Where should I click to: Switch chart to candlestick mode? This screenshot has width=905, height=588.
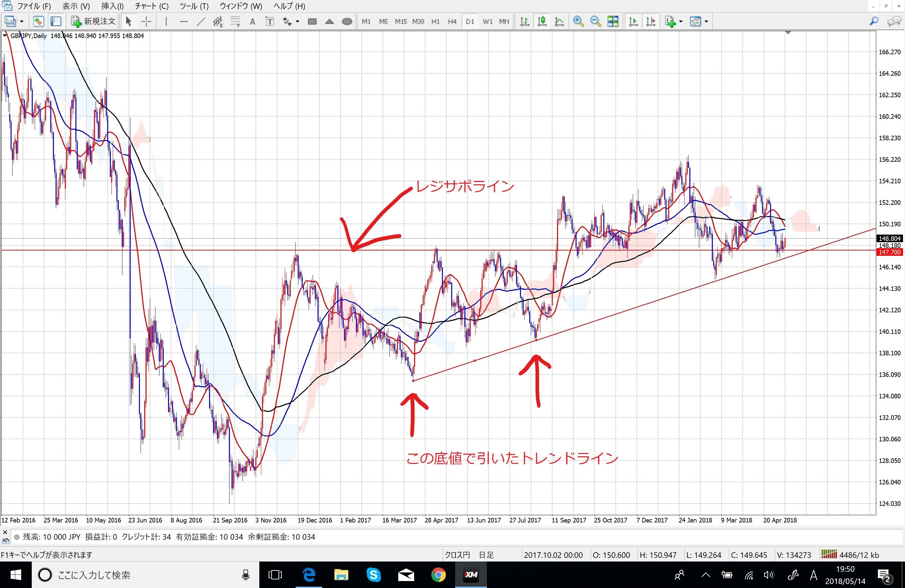click(542, 22)
